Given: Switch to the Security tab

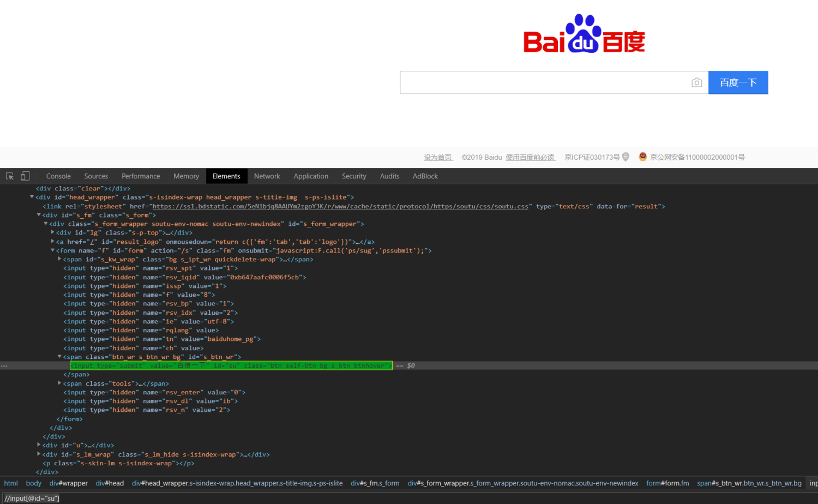Looking at the screenshot, I should pyautogui.click(x=354, y=176).
